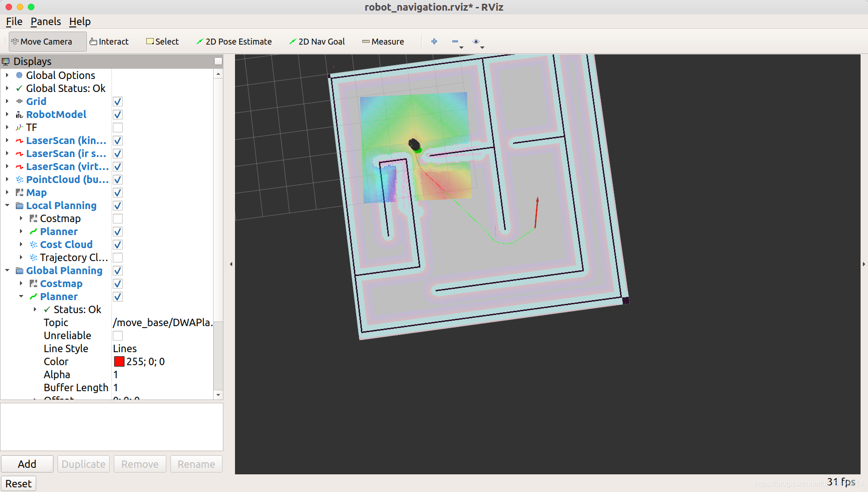Switch to the Move Camera tool

coord(43,41)
